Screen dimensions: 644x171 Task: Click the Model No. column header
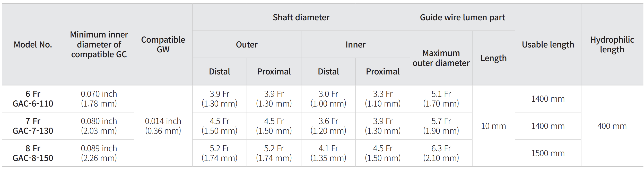[x=33, y=44]
